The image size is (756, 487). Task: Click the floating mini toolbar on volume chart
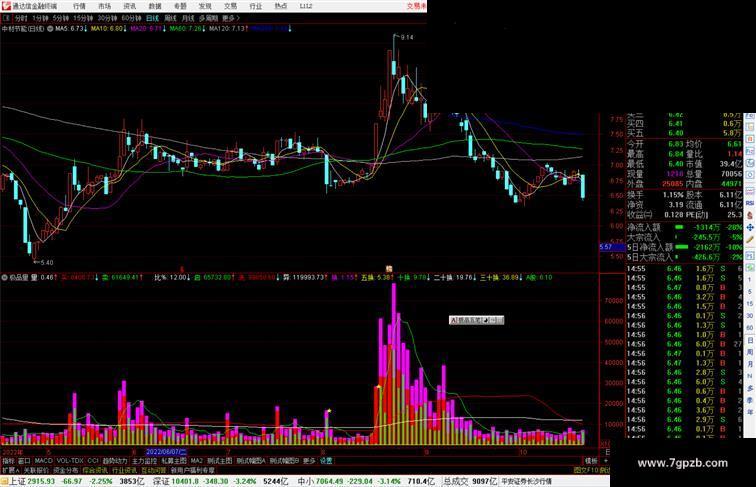point(476,320)
